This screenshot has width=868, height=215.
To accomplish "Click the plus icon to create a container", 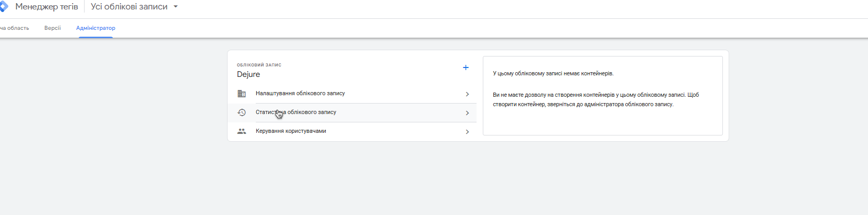I will coord(466,67).
